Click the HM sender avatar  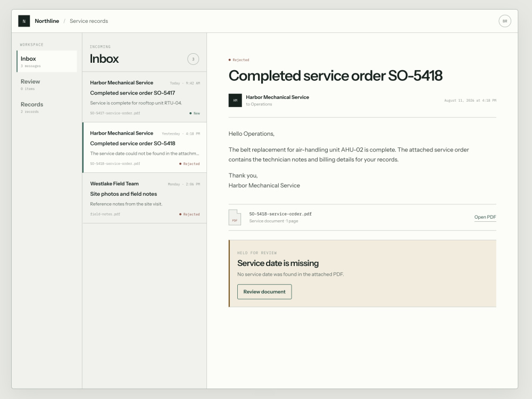click(x=235, y=101)
